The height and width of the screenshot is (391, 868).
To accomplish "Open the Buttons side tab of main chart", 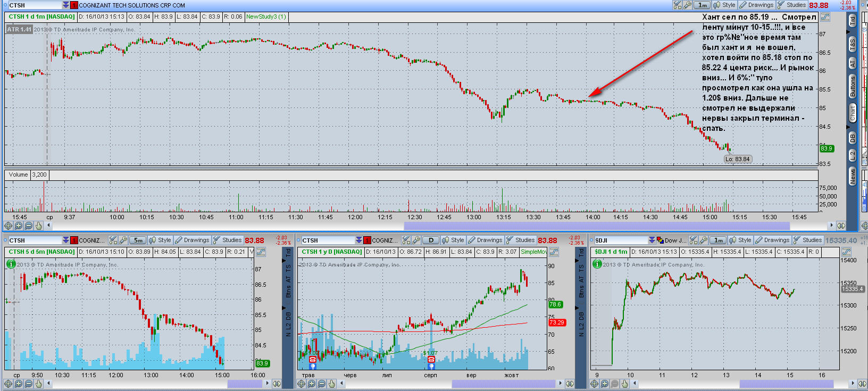I will [x=853, y=86].
